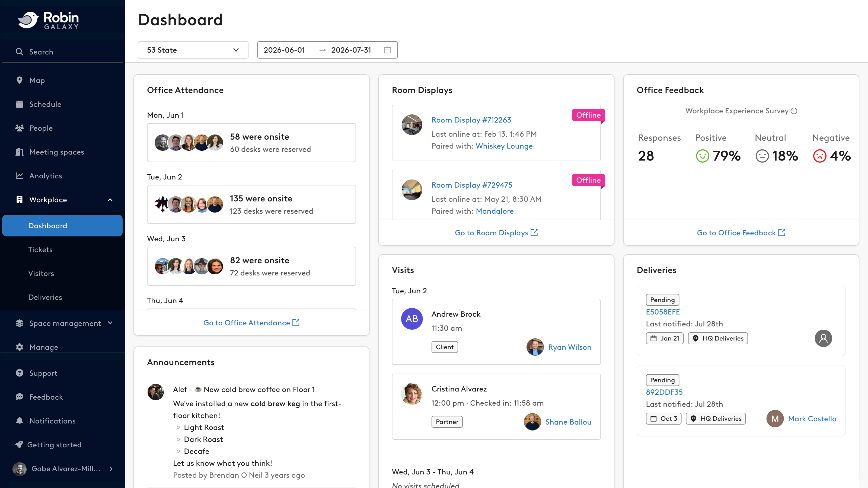Click the end date 2026-07-31 field

tap(351, 50)
